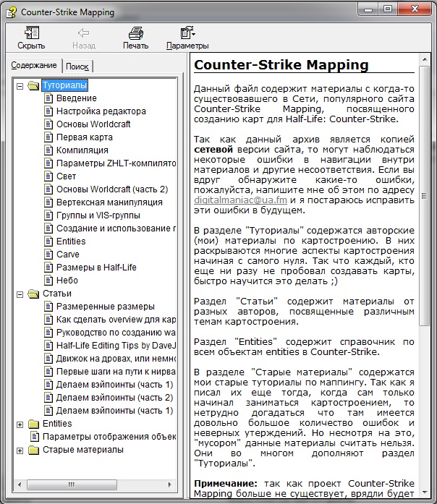Select the Небо topic in contents
The width and height of the screenshot is (437, 504).
(x=67, y=281)
